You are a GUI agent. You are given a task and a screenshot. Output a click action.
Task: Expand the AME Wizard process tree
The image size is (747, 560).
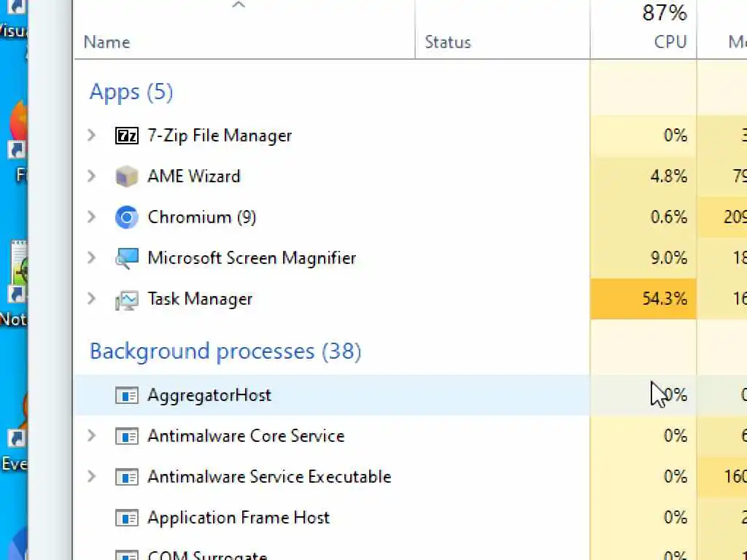click(x=91, y=176)
